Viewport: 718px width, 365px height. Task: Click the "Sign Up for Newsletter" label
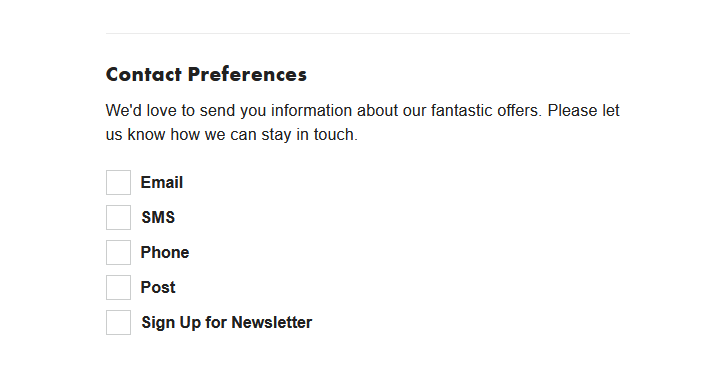click(x=227, y=322)
